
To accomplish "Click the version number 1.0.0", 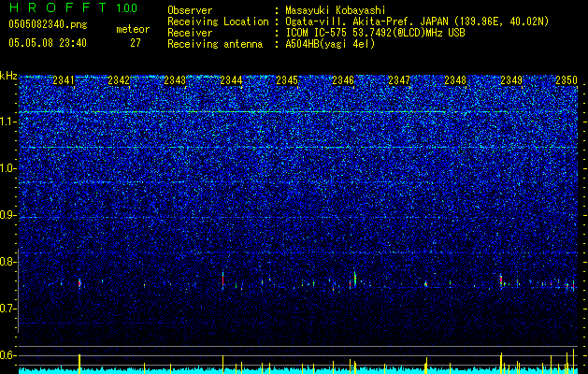I will pyautogui.click(x=127, y=7).
